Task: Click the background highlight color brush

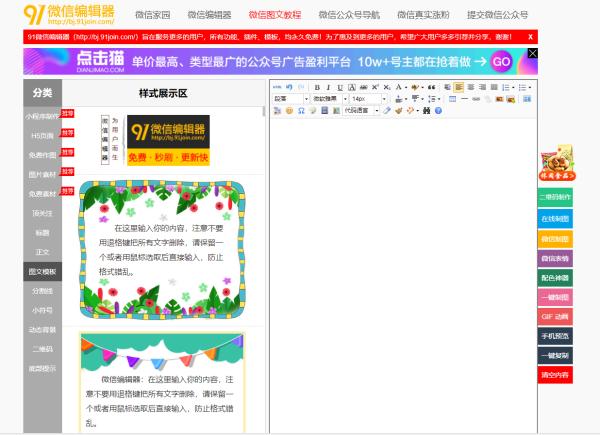Action: coord(415,87)
